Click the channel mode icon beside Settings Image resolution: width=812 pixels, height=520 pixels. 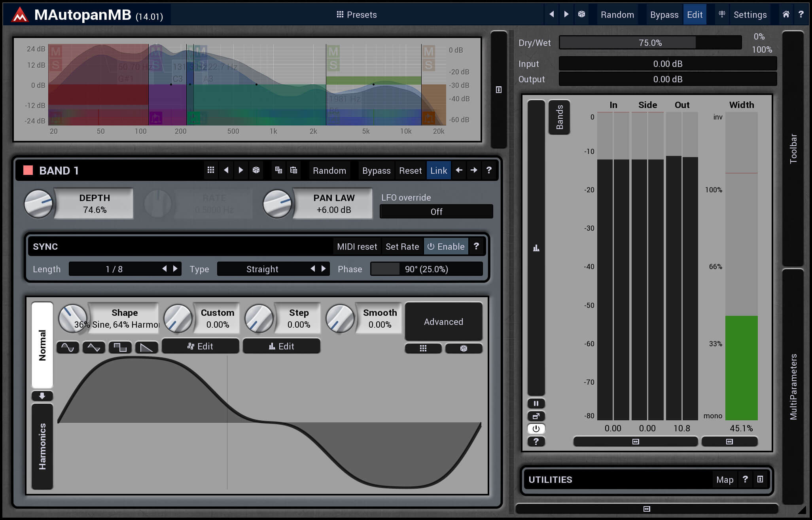(x=722, y=15)
